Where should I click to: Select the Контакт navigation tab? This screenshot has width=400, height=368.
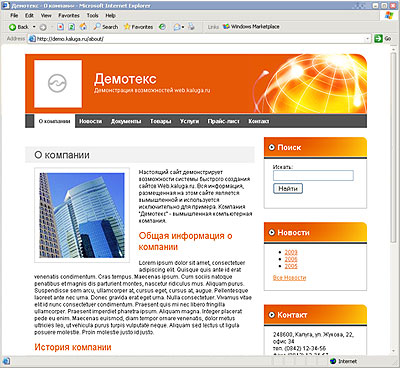tap(259, 121)
